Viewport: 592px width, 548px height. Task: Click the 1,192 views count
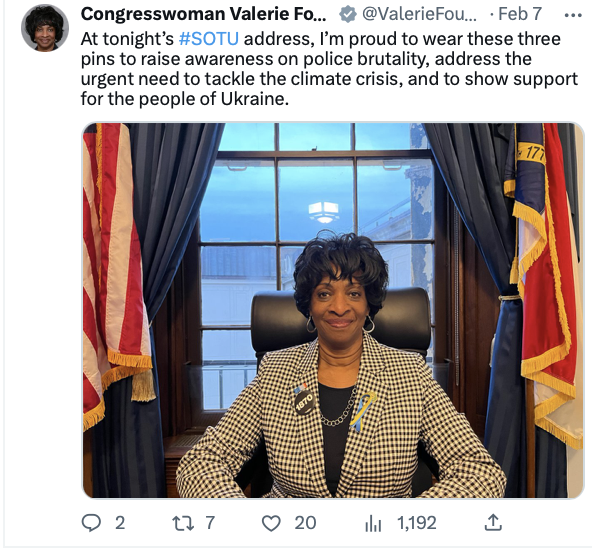(417, 523)
